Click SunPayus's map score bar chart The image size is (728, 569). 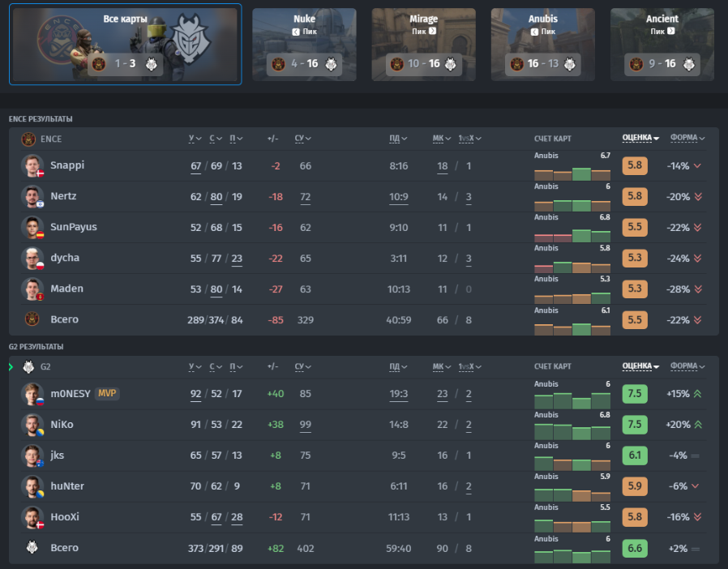572,235
